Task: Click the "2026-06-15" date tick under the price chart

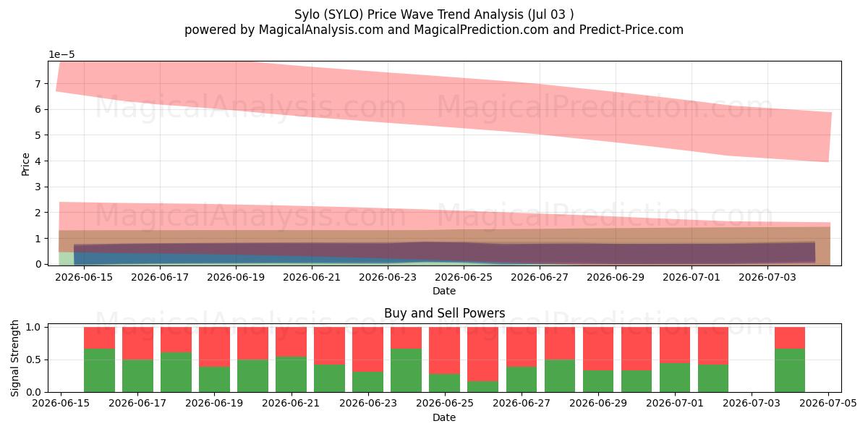Action: [x=84, y=276]
